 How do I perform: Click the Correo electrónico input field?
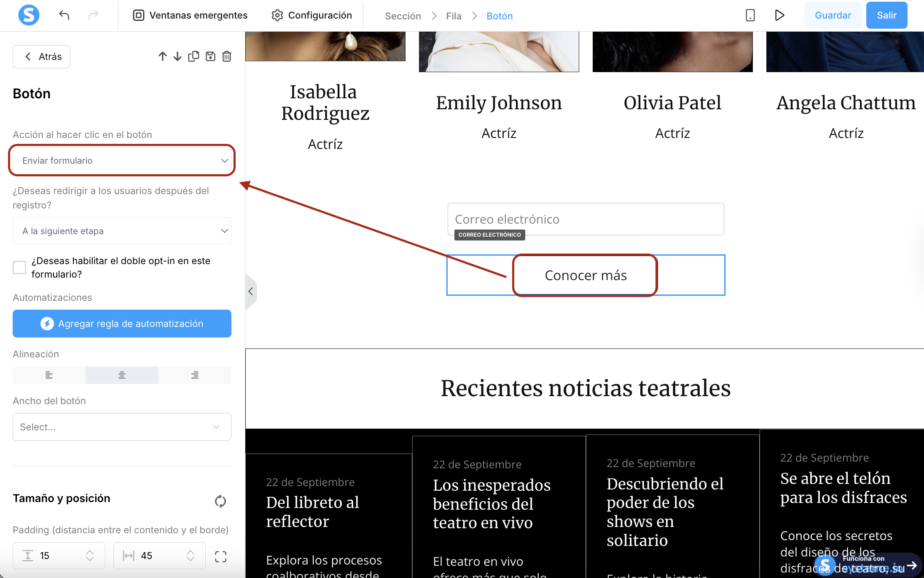click(586, 219)
